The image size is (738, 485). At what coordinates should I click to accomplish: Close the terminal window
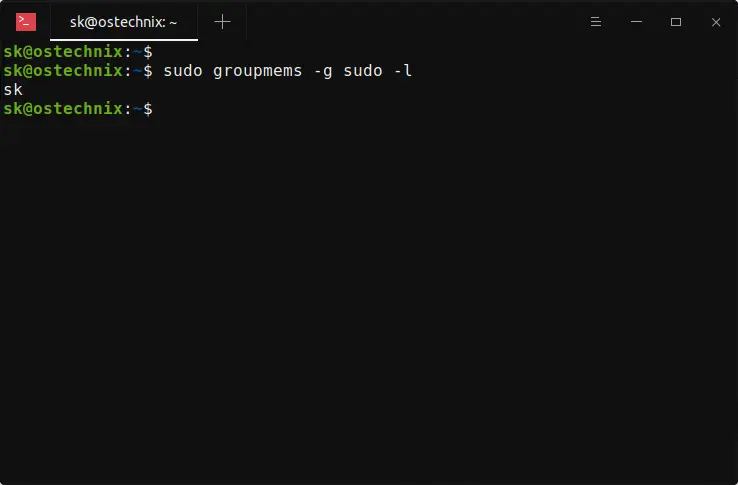[716, 21]
